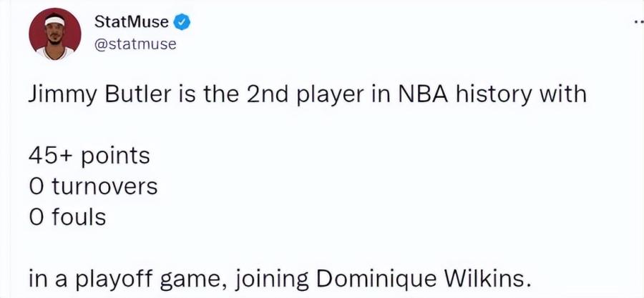Click the "45+ points" line
This screenshot has height=298, width=644.
pos(89,154)
